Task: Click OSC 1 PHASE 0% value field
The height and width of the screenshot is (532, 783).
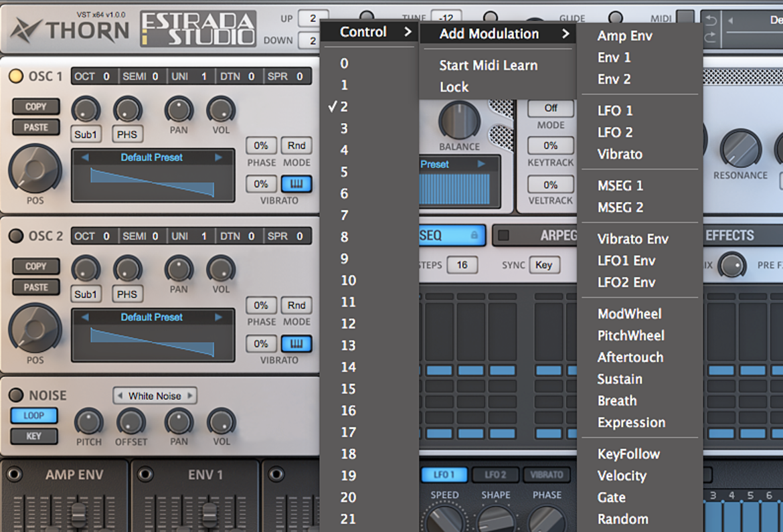Action: coord(261,145)
